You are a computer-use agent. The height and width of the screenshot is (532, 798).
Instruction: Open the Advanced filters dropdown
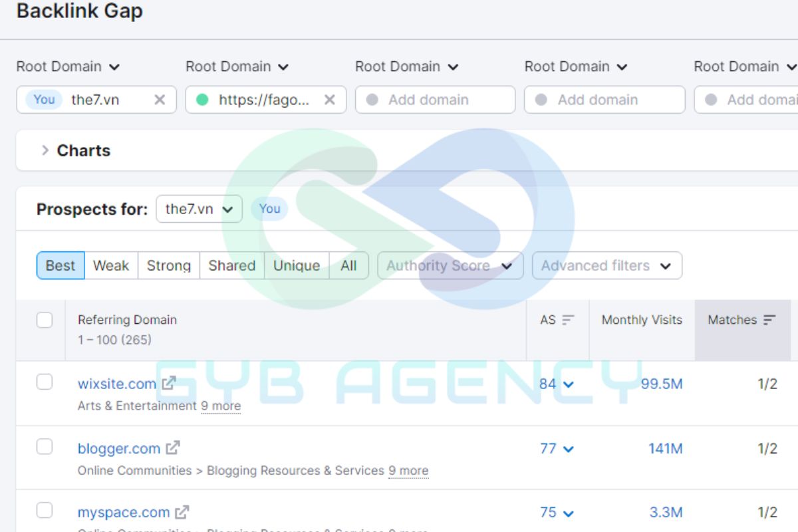pyautogui.click(x=607, y=265)
